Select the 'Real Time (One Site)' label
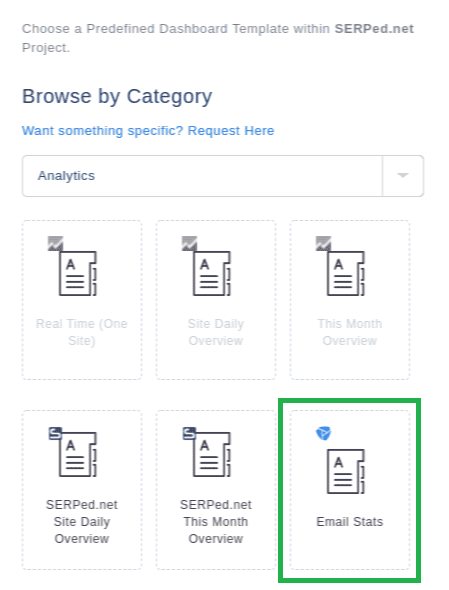The image size is (449, 590). 82,332
